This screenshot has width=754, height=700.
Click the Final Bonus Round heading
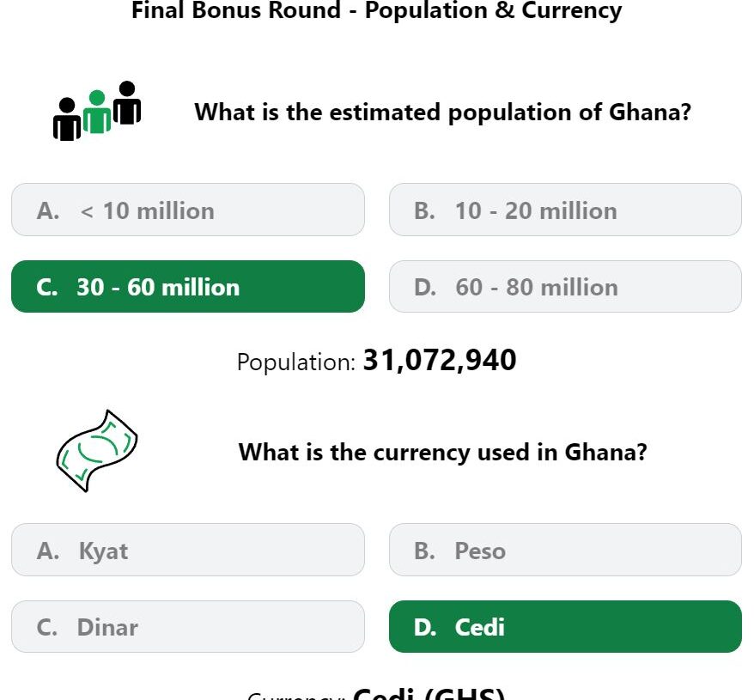pyautogui.click(x=376, y=10)
